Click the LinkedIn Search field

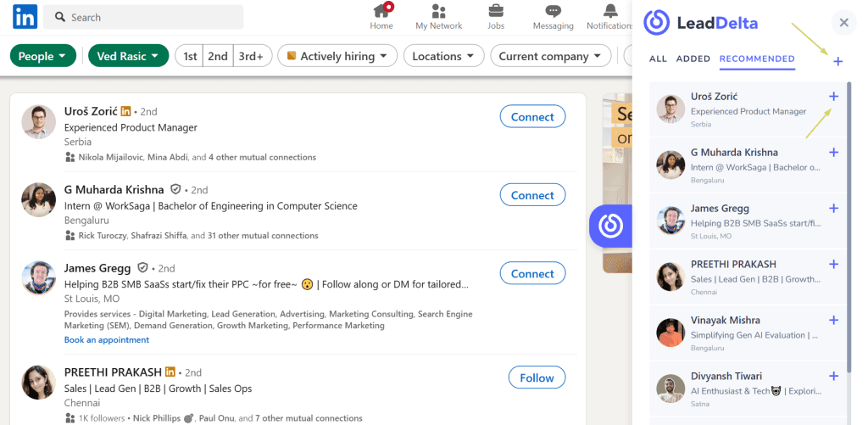click(143, 17)
